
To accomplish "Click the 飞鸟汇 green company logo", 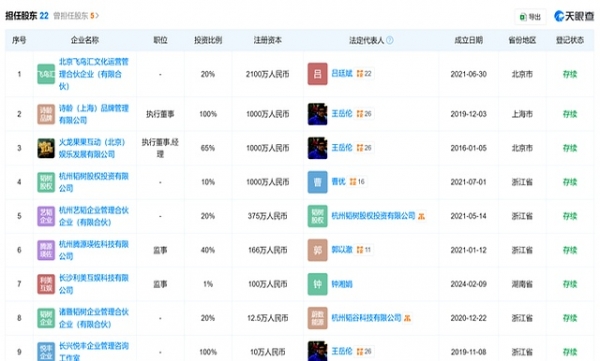I will click(x=46, y=74).
